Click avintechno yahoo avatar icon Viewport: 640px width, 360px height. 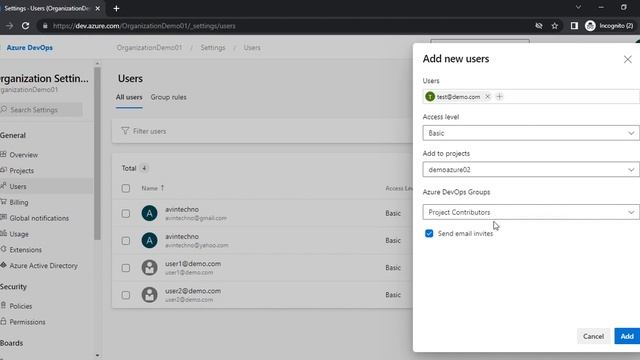coord(149,240)
